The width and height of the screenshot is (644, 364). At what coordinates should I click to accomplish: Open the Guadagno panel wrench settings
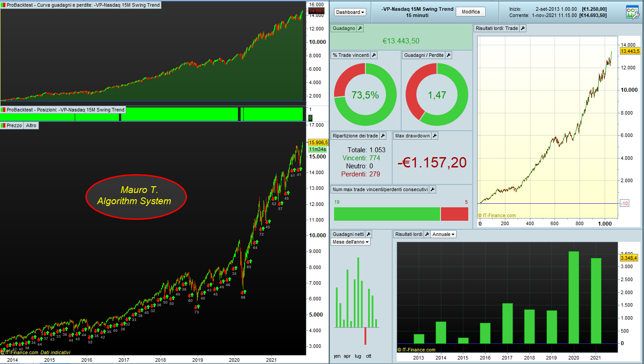coord(360,28)
